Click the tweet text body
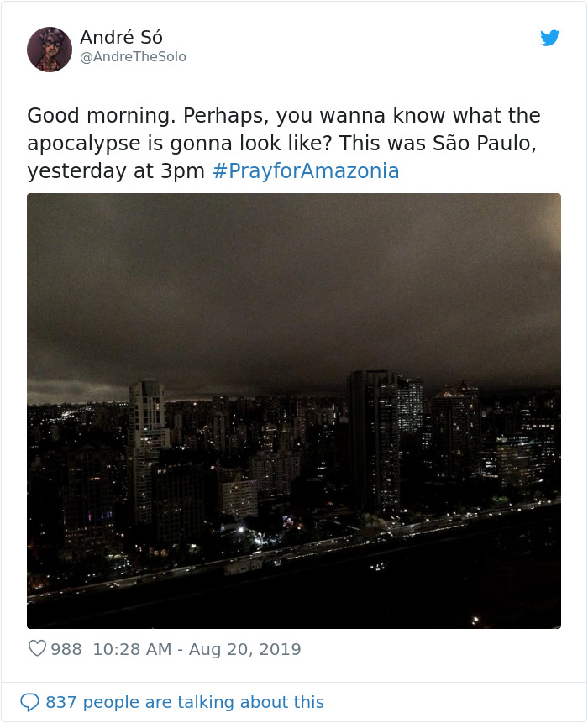The height and width of the screenshot is (723, 588). click(x=286, y=141)
